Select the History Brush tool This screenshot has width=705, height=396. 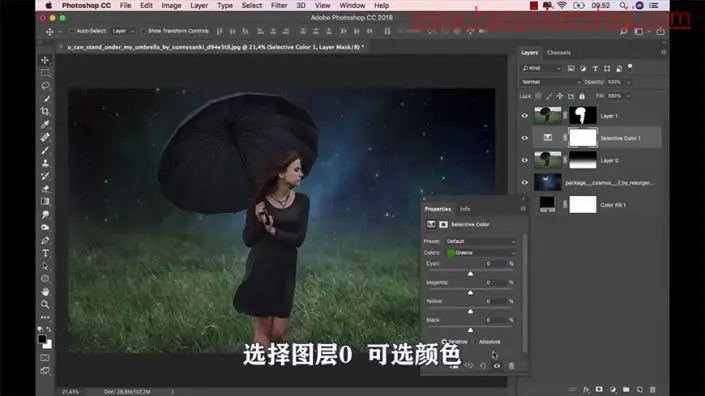(45, 176)
